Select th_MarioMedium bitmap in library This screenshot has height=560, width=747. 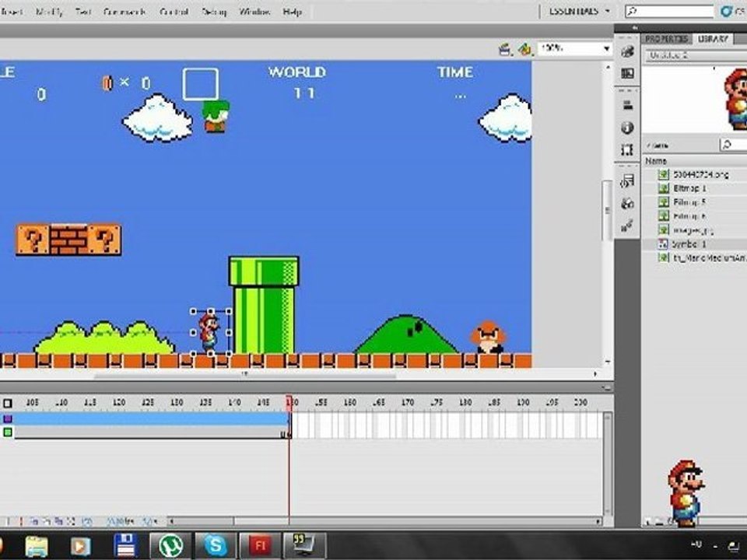click(x=710, y=257)
